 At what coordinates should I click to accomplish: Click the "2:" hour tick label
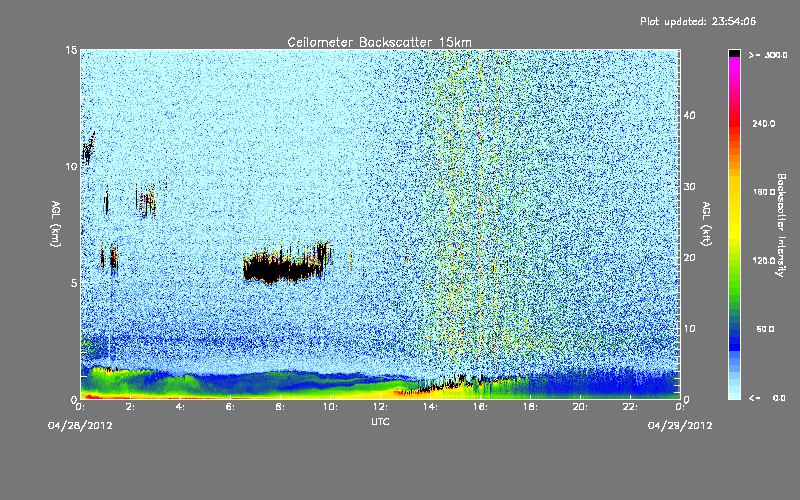[130, 407]
